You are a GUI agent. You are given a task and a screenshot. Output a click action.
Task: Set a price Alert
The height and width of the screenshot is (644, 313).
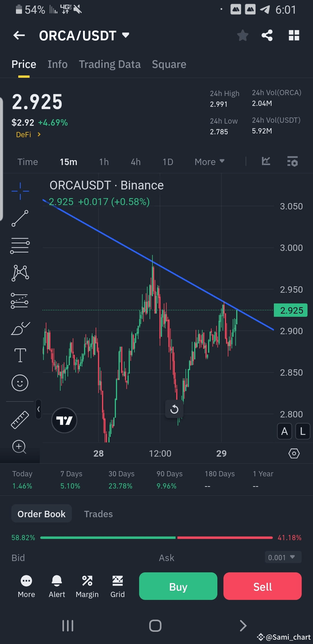coord(57,587)
